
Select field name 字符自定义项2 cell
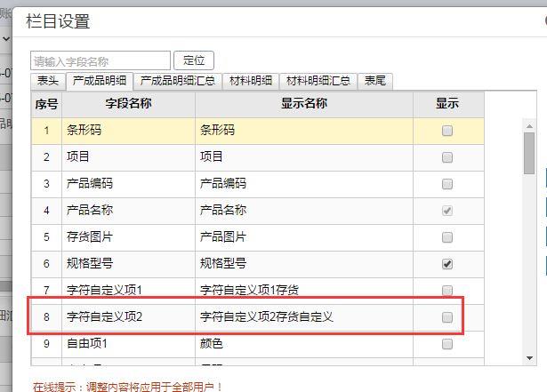click(128, 317)
